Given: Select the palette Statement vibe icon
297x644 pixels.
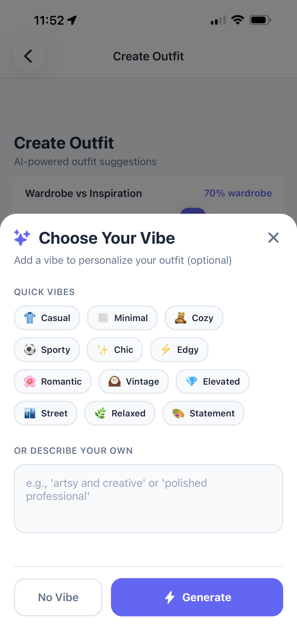Looking at the screenshot, I should (x=178, y=413).
